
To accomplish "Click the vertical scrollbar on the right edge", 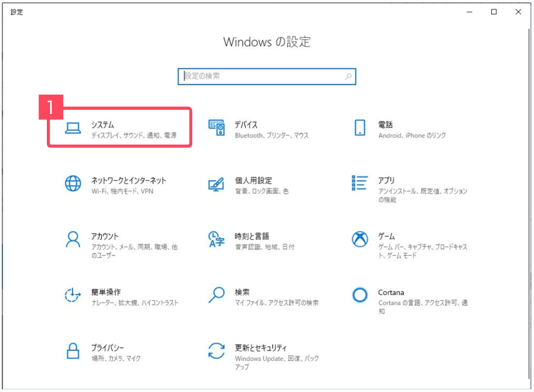I will (529, 204).
